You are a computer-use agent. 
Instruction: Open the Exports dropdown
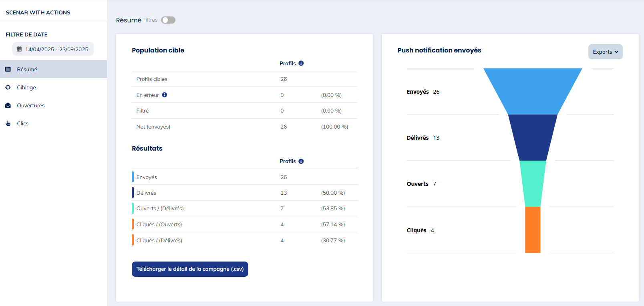(605, 52)
